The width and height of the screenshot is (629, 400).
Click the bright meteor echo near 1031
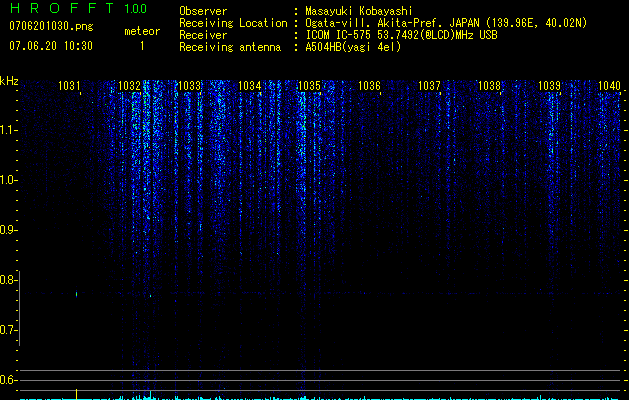[x=76, y=294]
